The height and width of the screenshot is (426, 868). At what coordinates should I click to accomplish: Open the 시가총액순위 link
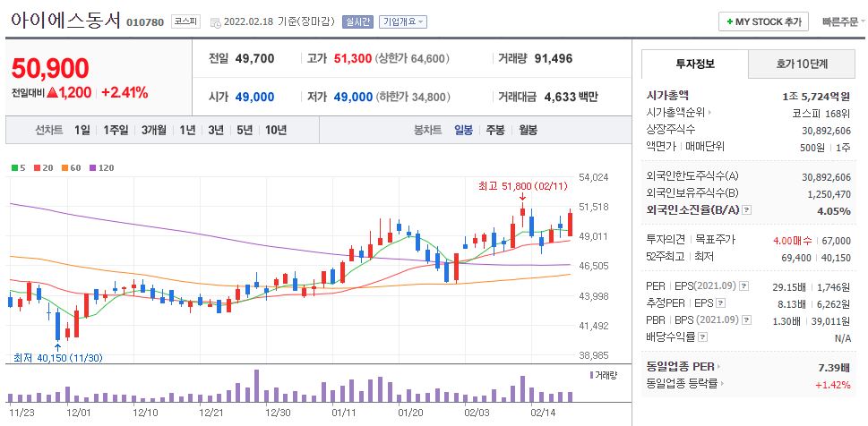coord(678,112)
